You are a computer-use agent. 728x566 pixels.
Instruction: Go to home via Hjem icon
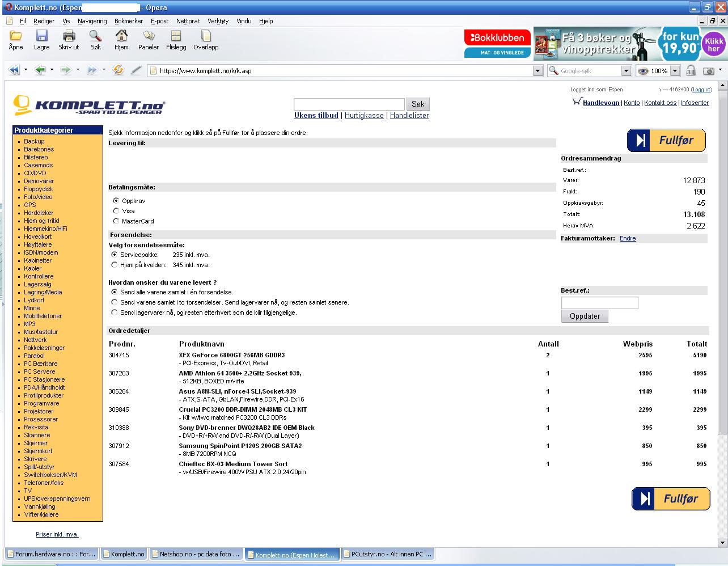pyautogui.click(x=121, y=36)
